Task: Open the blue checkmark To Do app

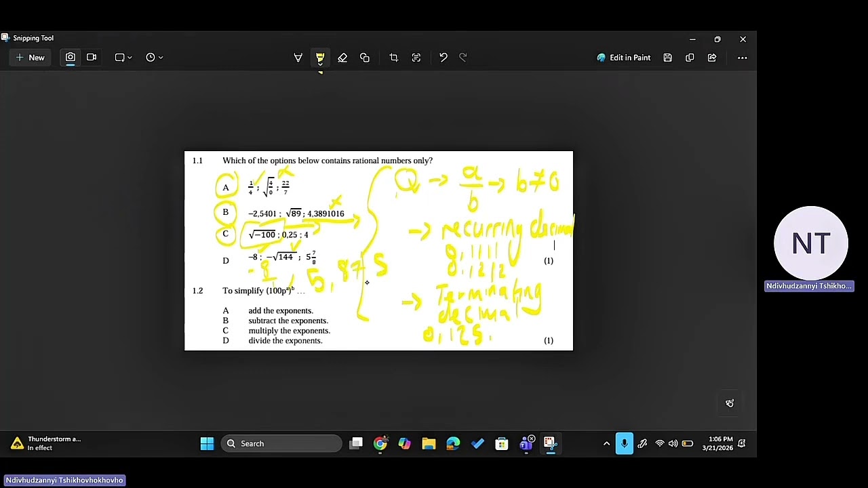Action: (x=477, y=443)
